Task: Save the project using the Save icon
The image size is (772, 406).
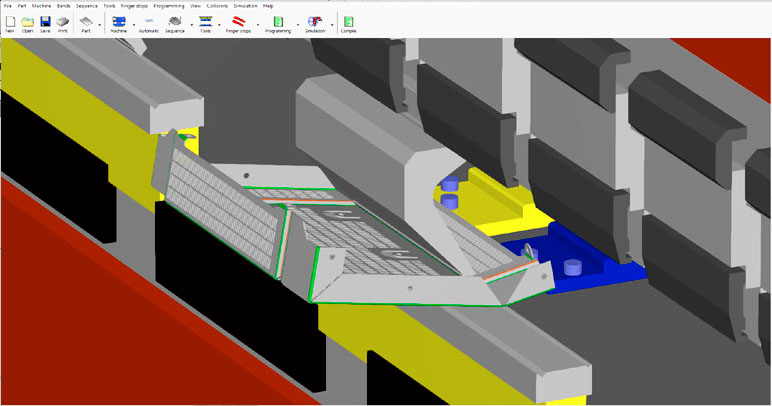Action: pos(45,23)
